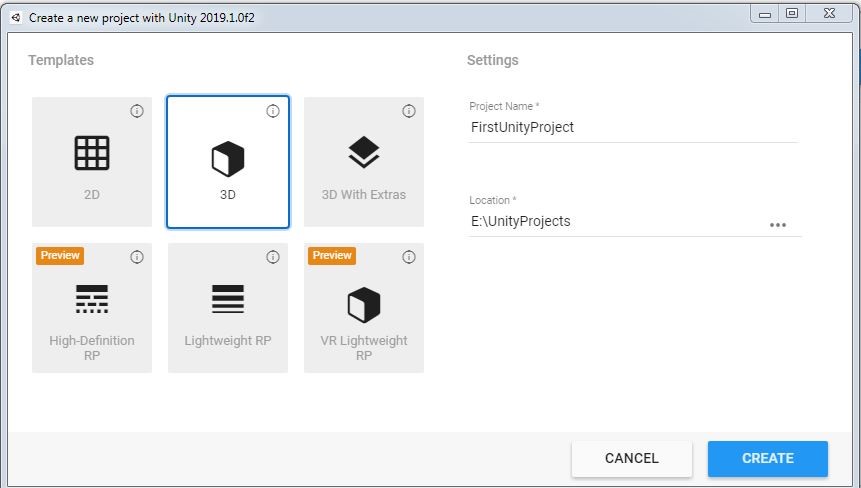Click the Location path field
The width and height of the screenshot is (861, 488).
(x=615, y=222)
